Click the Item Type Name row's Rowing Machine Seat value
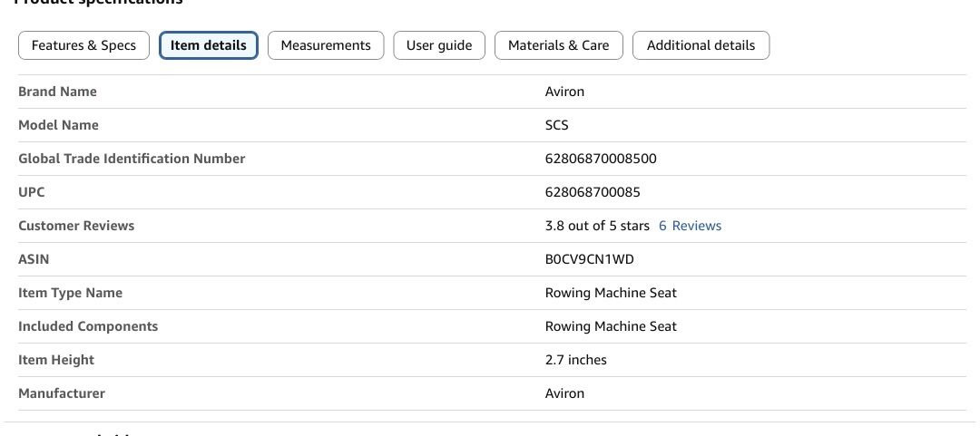Viewport: 980px width, 436px height. (x=611, y=293)
